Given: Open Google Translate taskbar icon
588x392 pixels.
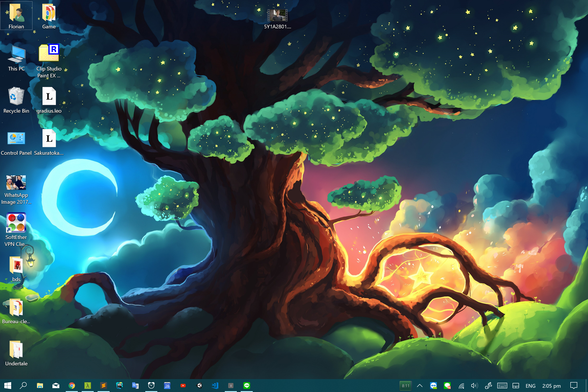Looking at the screenshot, I should (x=135, y=386).
